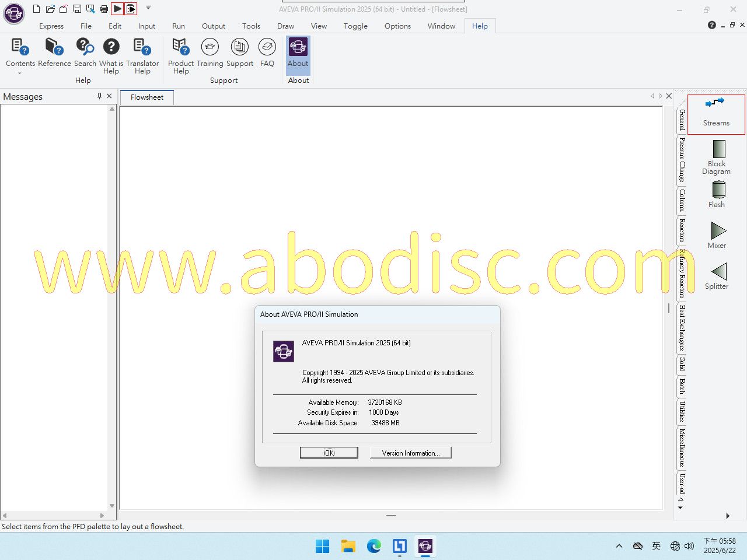
Task: Select the Mixer unit from palette
Action: (x=717, y=235)
